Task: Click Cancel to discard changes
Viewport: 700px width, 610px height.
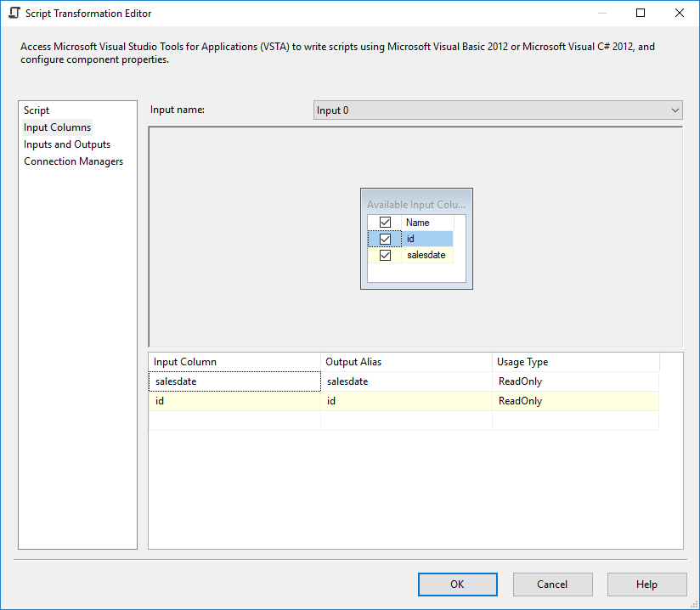Action: (552, 585)
